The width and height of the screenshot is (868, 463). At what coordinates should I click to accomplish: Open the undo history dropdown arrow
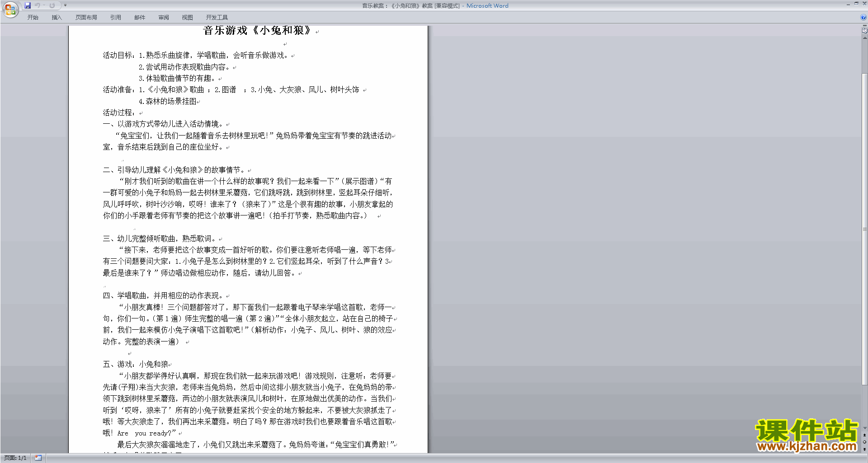44,5
